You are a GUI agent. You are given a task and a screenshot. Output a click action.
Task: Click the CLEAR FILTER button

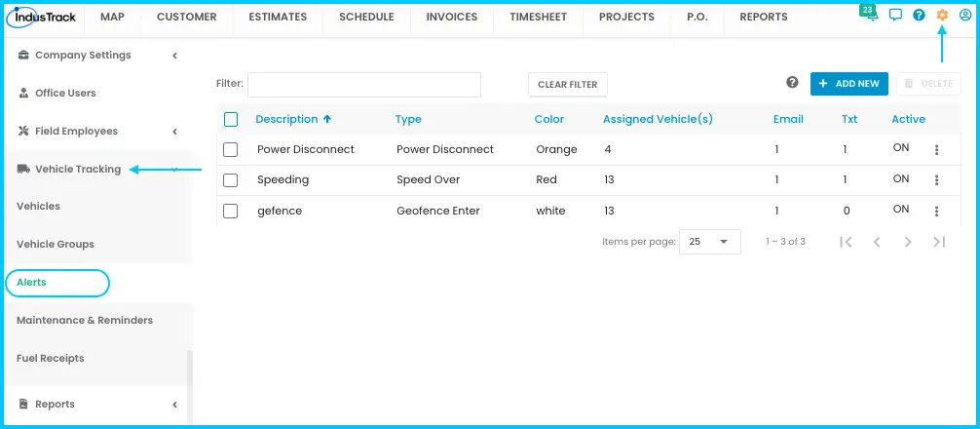click(x=568, y=85)
